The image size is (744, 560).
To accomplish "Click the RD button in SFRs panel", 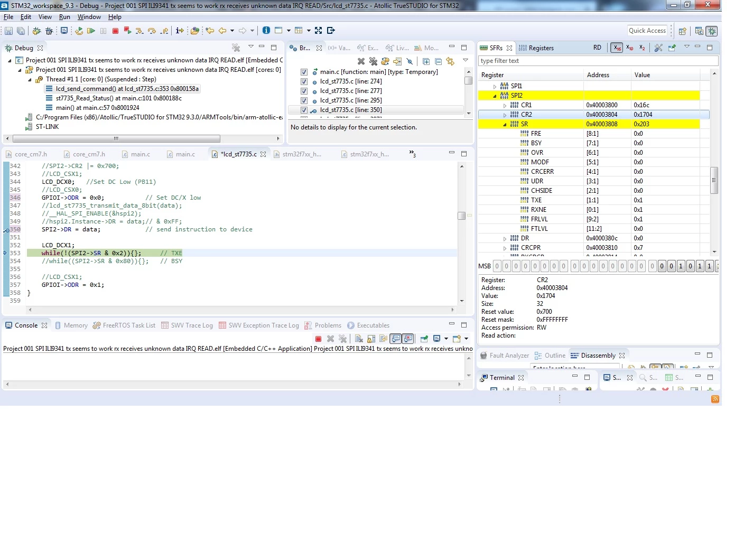I will (597, 48).
